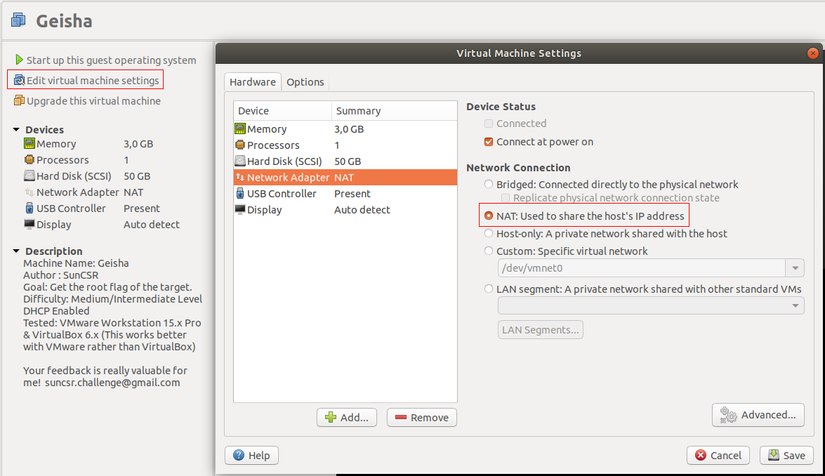825x476 pixels.
Task: Choose Host-only private network option
Action: point(489,234)
